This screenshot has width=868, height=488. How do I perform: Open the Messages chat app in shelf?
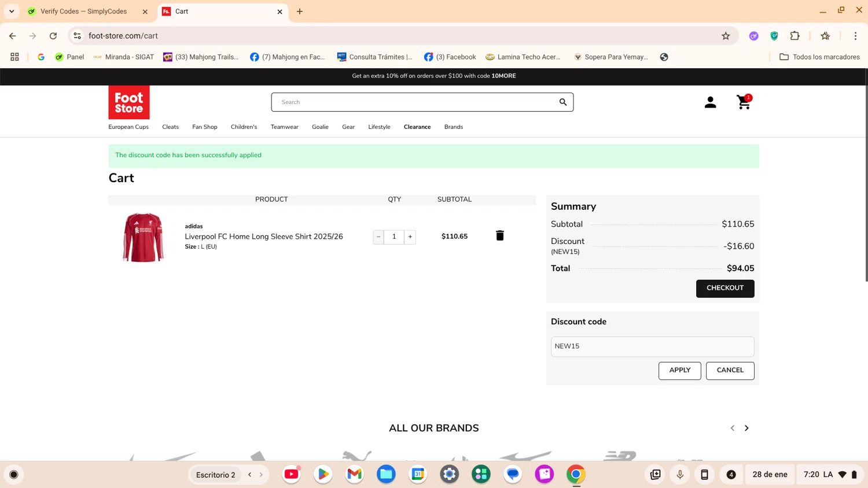click(x=513, y=474)
